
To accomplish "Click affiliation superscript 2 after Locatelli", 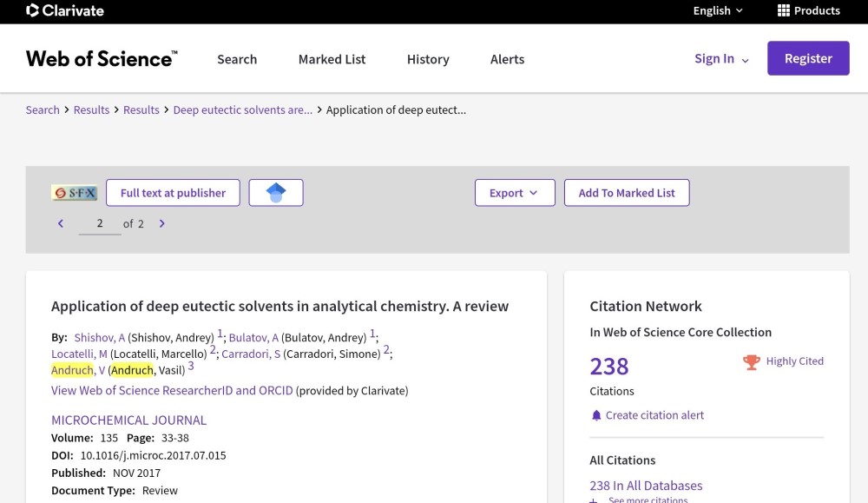I will click(x=213, y=349).
